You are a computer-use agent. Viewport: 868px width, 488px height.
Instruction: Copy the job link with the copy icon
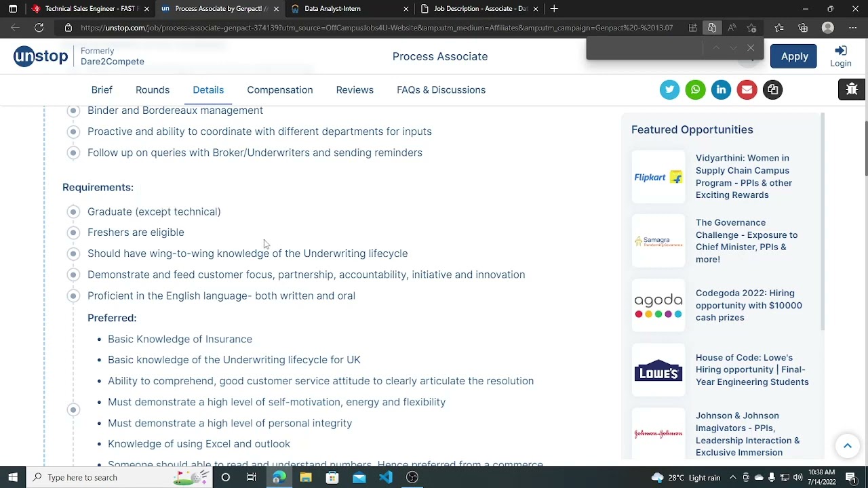(772, 89)
